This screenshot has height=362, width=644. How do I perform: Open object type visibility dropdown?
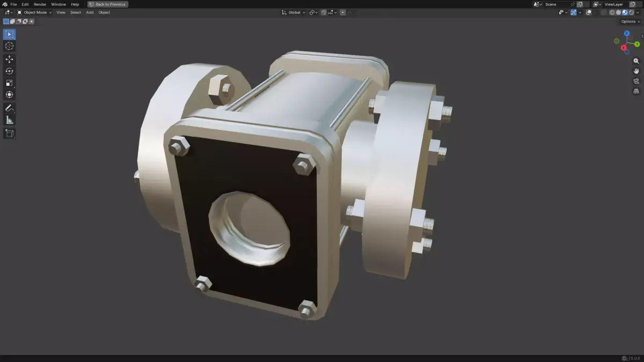[562, 12]
